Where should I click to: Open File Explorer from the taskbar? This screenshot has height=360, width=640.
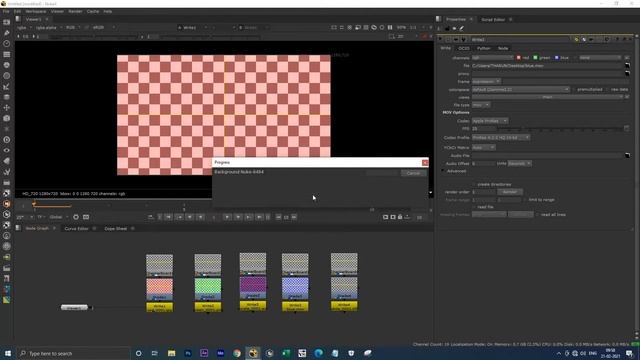[171, 353]
